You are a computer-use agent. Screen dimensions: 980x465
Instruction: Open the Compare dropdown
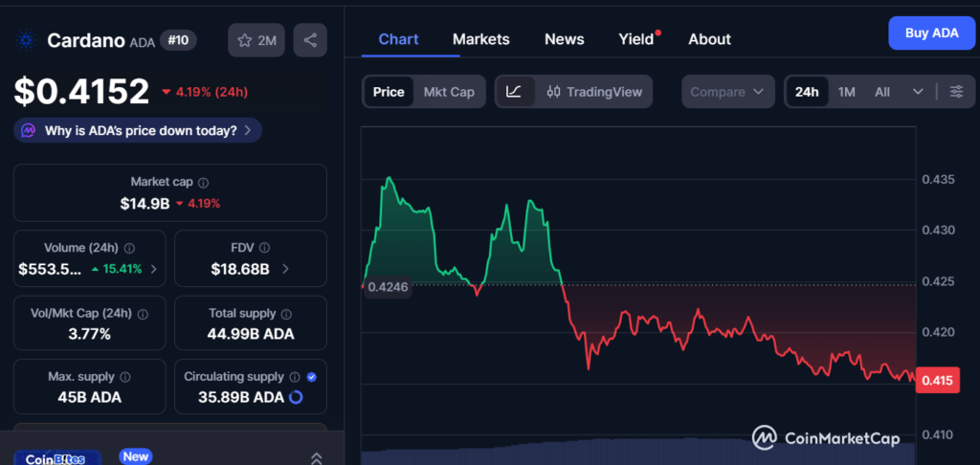727,92
